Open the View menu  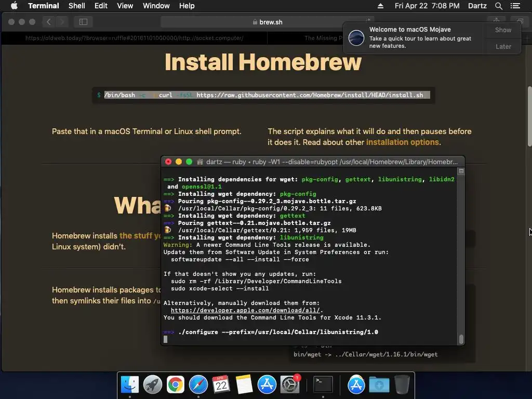click(125, 6)
